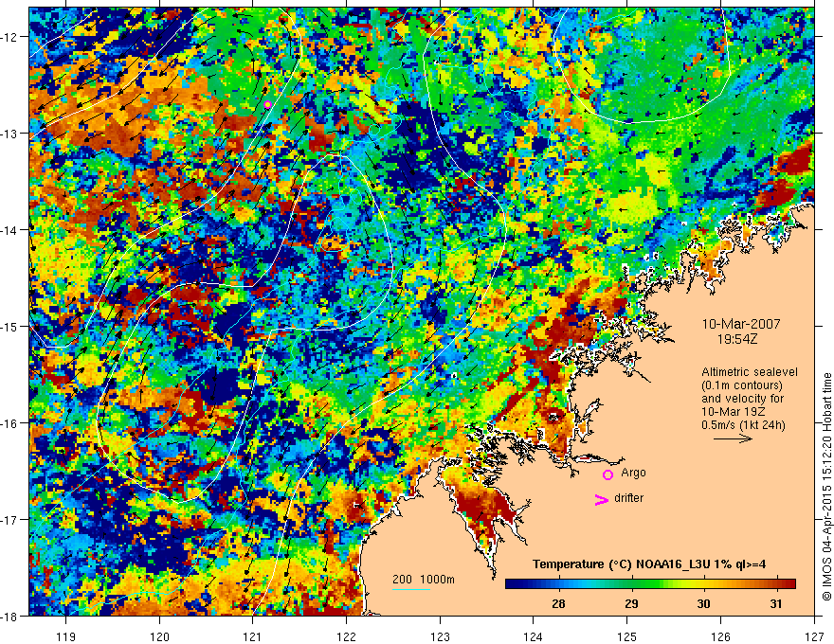Viewport: 834px width, 644px height.
Task: Click the magenta Argo float marker on the map
Action: [x=267, y=105]
